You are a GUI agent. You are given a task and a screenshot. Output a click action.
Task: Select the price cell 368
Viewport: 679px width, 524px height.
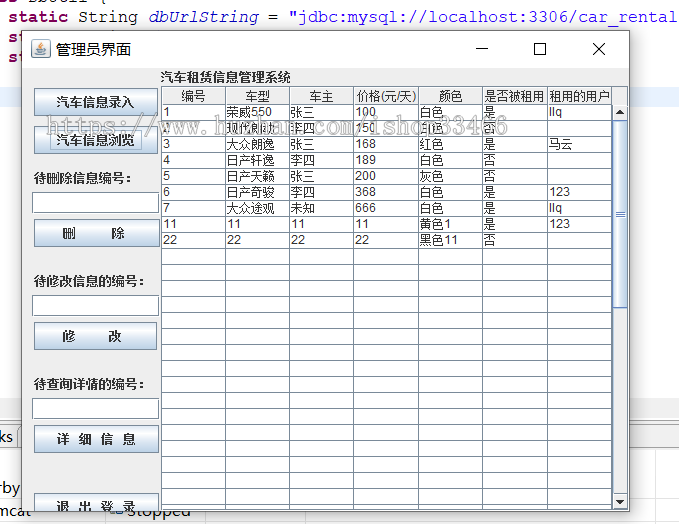(x=386, y=192)
